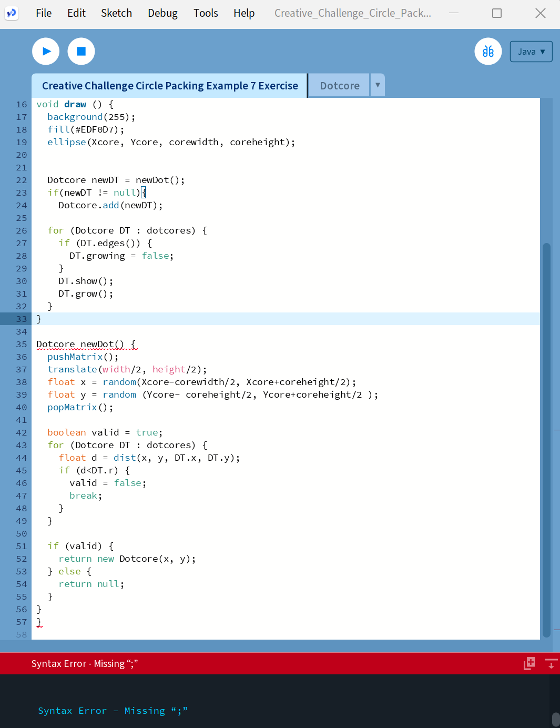Click the 'break;' statement
The height and width of the screenshot is (728, 560).
[86, 496]
